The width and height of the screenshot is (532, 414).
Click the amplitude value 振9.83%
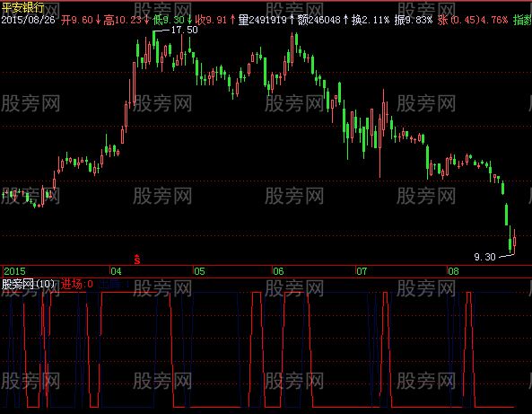coord(414,20)
